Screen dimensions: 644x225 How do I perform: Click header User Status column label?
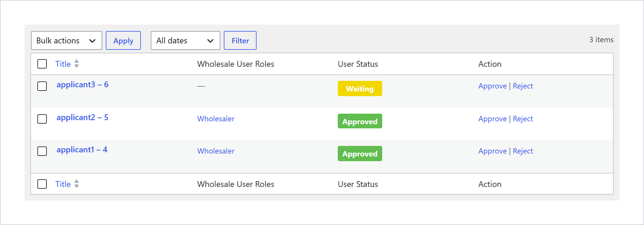coord(358,64)
